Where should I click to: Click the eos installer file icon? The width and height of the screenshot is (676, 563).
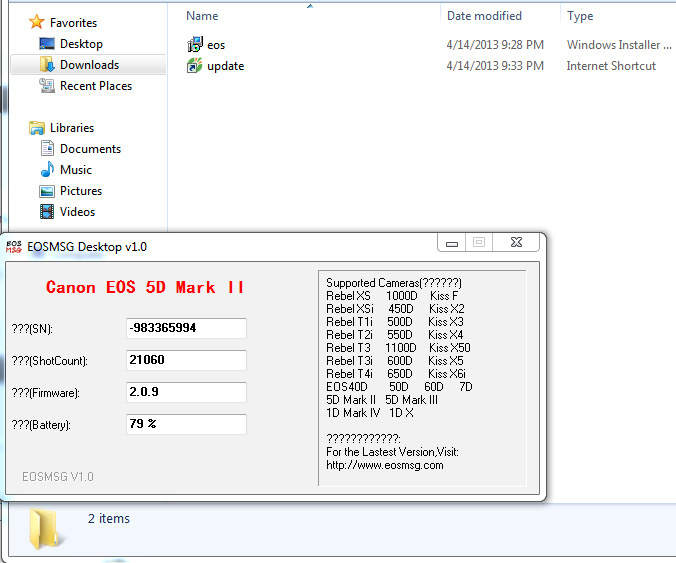195,44
